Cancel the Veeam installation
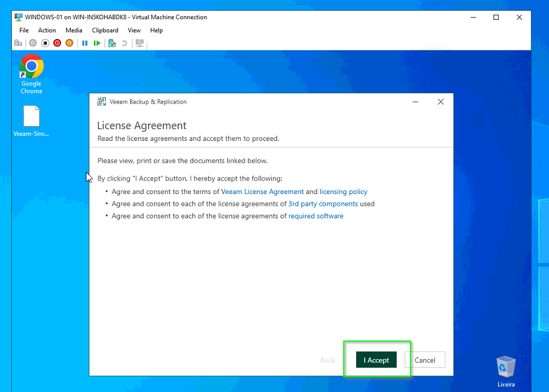This screenshot has height=392, width=549. [x=425, y=360]
